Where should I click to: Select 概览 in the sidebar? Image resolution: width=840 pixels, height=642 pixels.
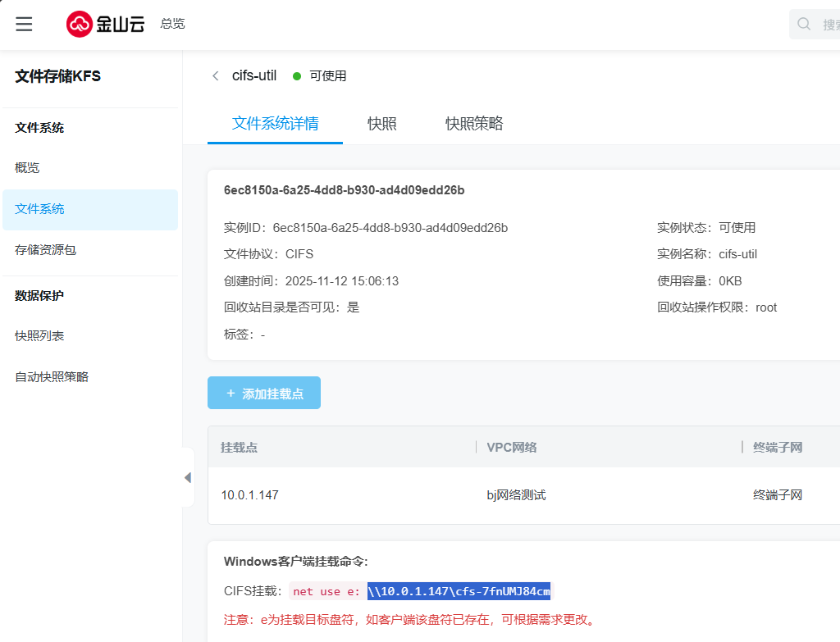[x=27, y=168]
